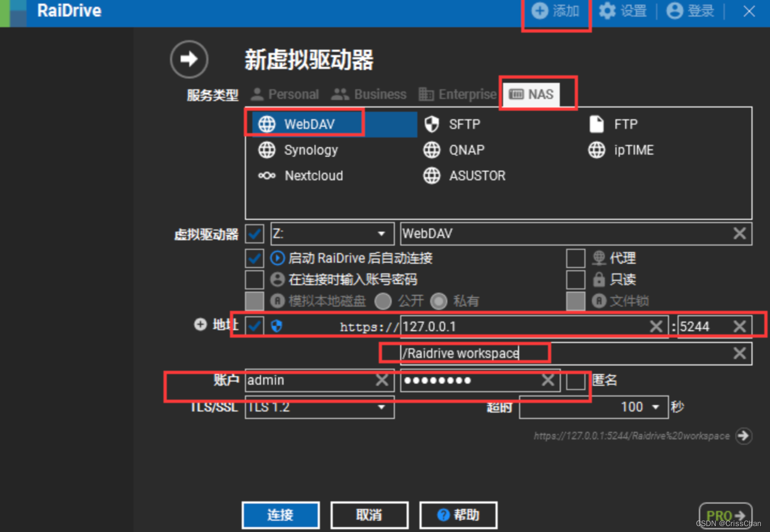
Task: Click the 帮助 help button
Action: 458,515
